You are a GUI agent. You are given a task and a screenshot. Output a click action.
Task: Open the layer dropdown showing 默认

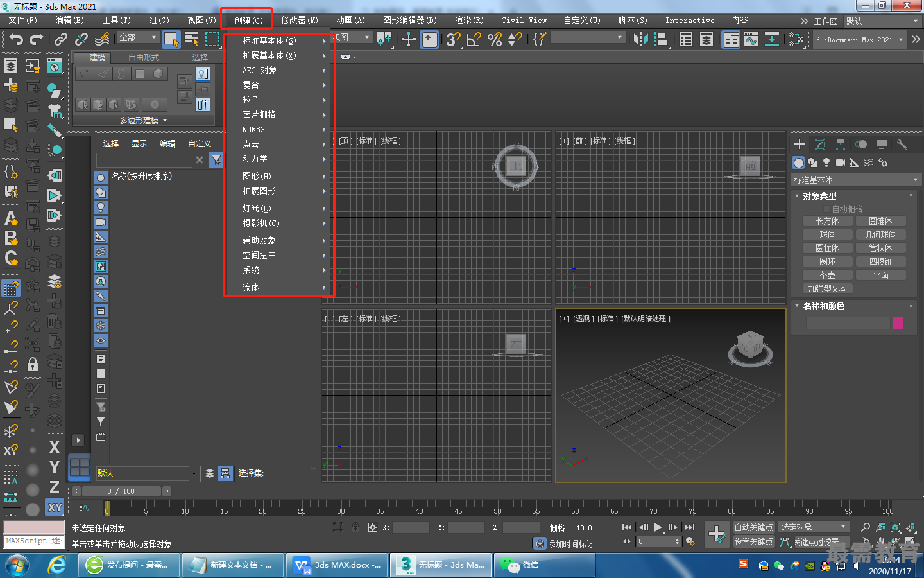click(146, 473)
